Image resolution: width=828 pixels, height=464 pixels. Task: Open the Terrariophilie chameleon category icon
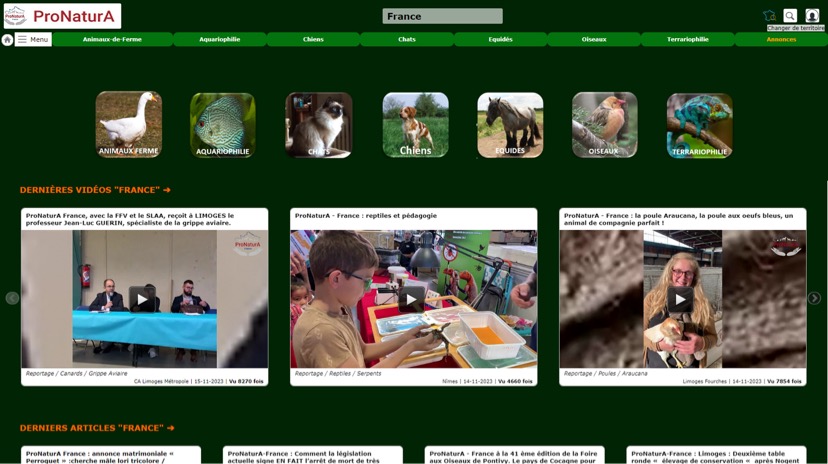(700, 125)
